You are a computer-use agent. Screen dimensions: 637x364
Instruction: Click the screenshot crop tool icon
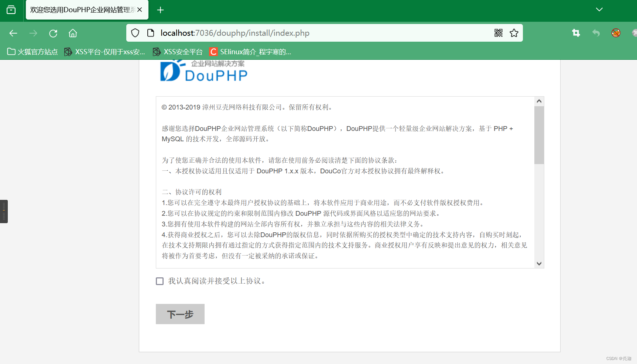[576, 33]
